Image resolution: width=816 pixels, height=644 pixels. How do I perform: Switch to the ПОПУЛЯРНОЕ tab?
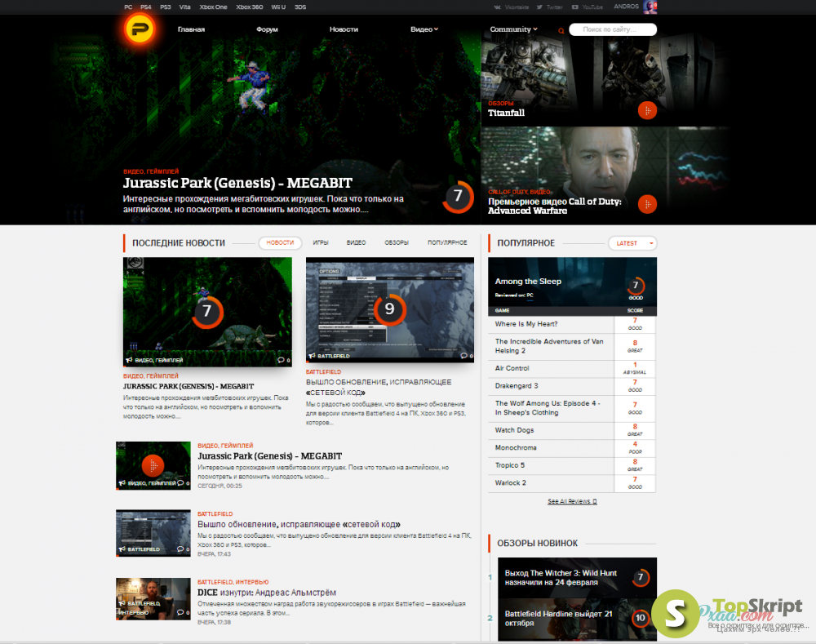coord(447,242)
